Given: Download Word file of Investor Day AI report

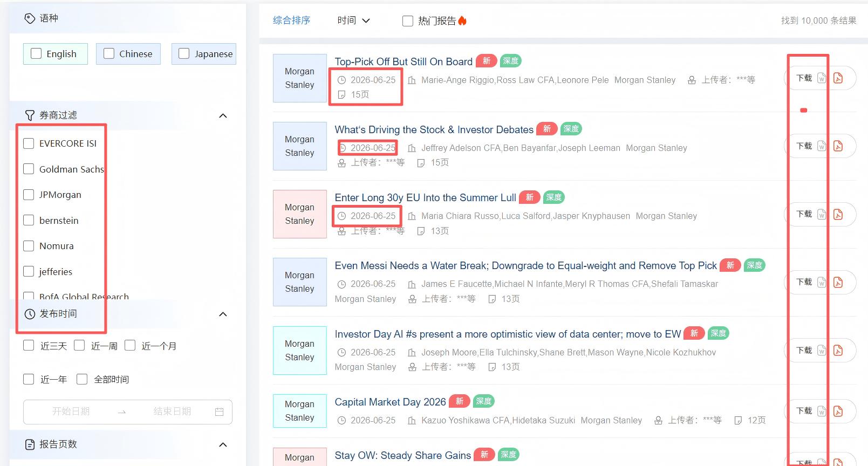Looking at the screenshot, I should (x=822, y=351).
